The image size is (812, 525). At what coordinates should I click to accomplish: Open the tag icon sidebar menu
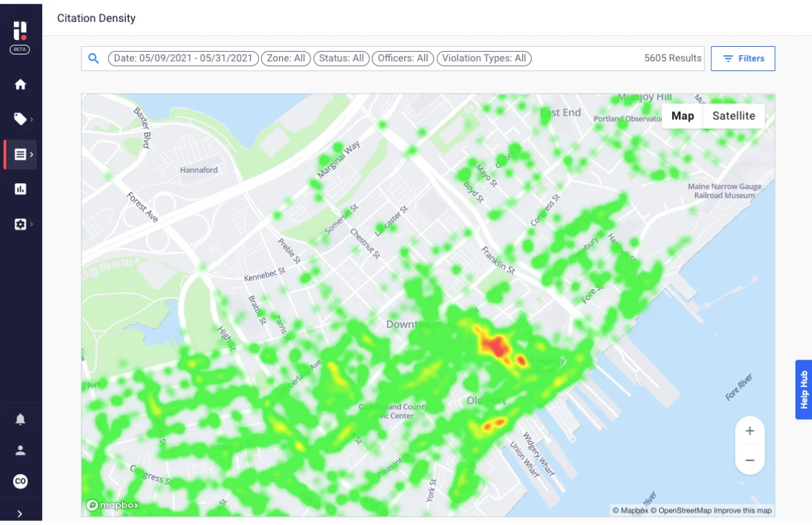(21, 119)
